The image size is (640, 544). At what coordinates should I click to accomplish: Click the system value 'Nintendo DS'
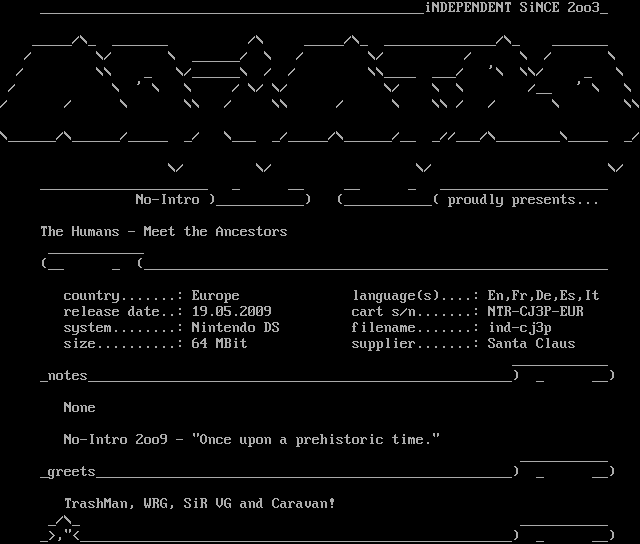236,327
